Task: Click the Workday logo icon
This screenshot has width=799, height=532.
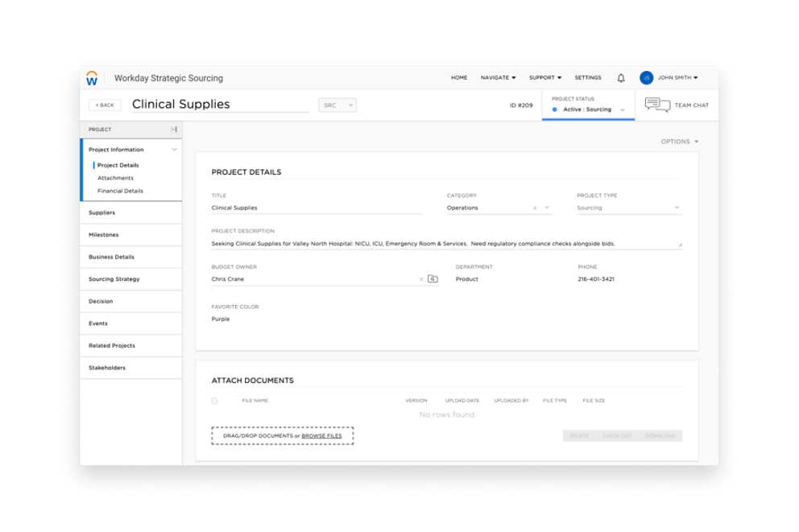Action: [94, 78]
